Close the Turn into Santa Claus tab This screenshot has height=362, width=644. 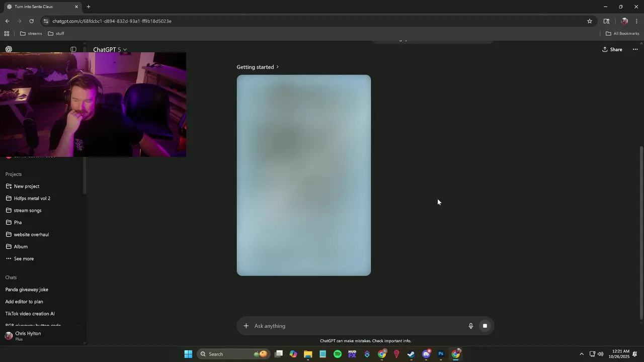coord(76,7)
